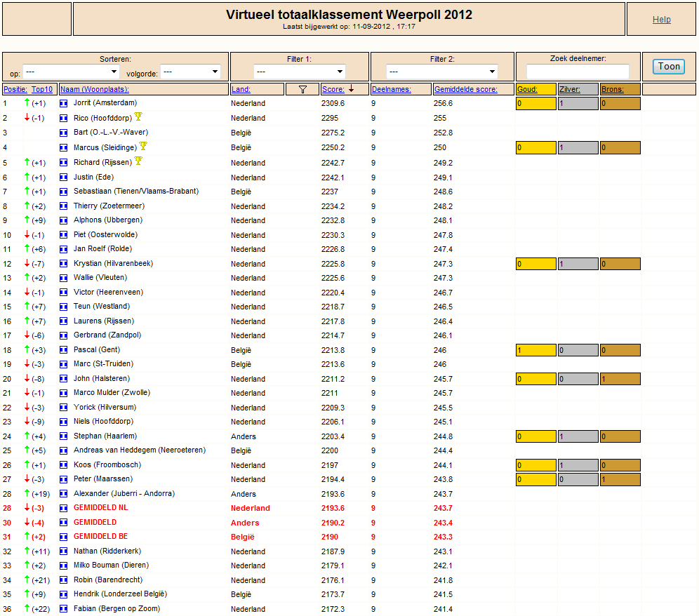
Task: Click the average score value 256.6
Action: point(443,103)
